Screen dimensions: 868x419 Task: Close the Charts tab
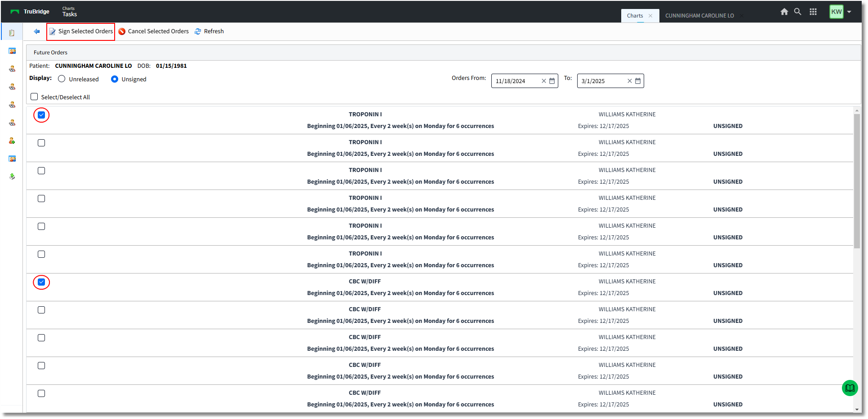[x=650, y=16]
